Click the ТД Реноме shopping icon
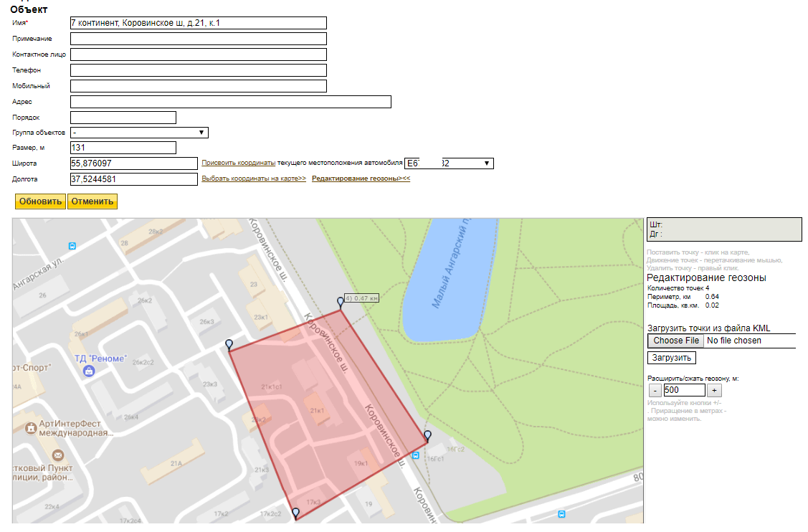808x532 pixels. click(x=89, y=371)
